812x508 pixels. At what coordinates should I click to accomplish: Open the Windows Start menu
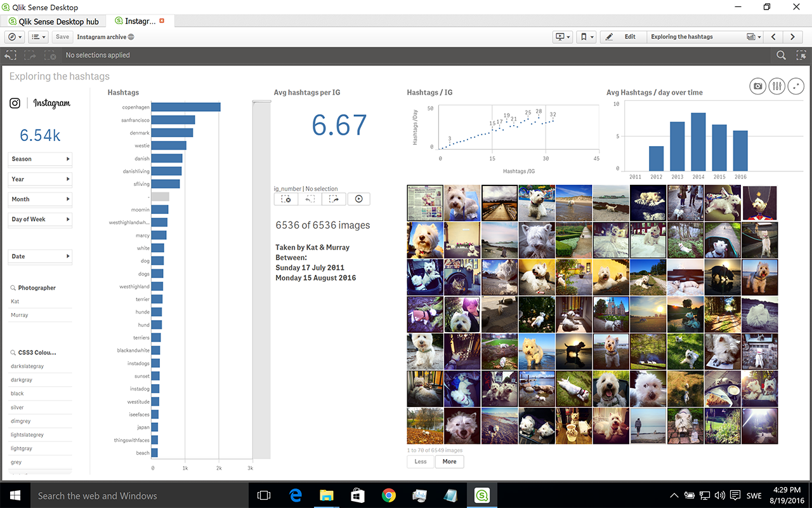click(x=15, y=495)
